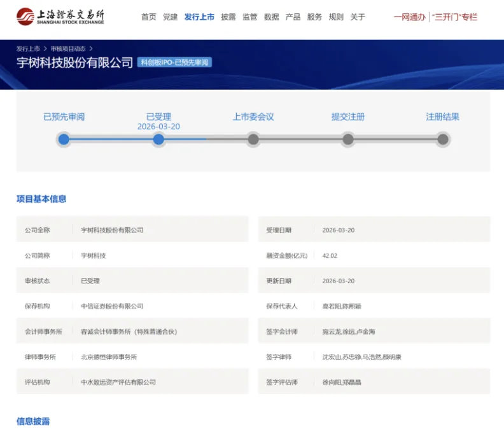This screenshot has height=429, width=504.
Task: Click the Shanghai Stock Exchange logo
Action: [x=60, y=17]
